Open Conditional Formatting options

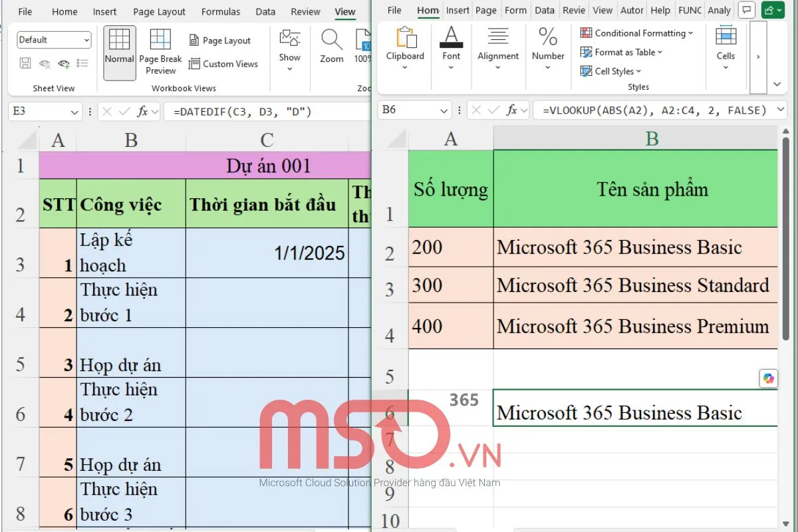[x=636, y=33]
